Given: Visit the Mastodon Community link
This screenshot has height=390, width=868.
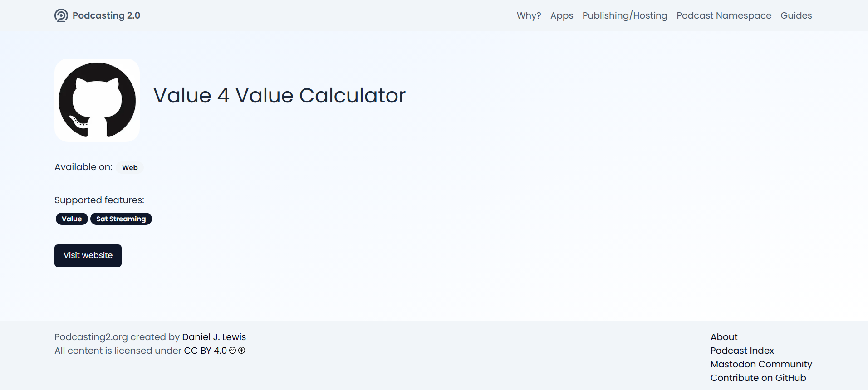Looking at the screenshot, I should 761,364.
